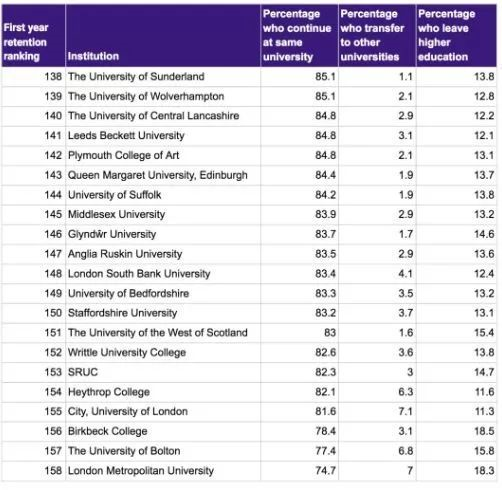502x490 pixels.
Task: Click Plymouth College of Art cell
Action: (163, 156)
